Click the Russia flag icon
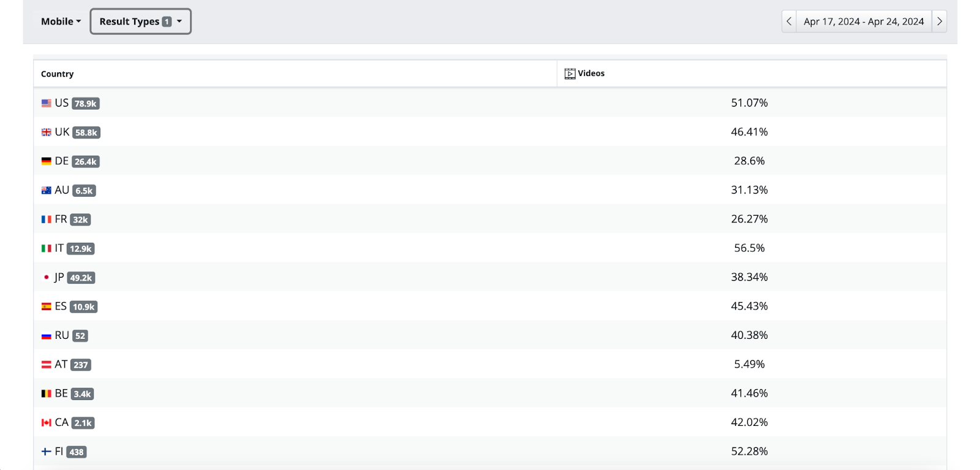Viewport: 980px width, 470px height. point(47,336)
